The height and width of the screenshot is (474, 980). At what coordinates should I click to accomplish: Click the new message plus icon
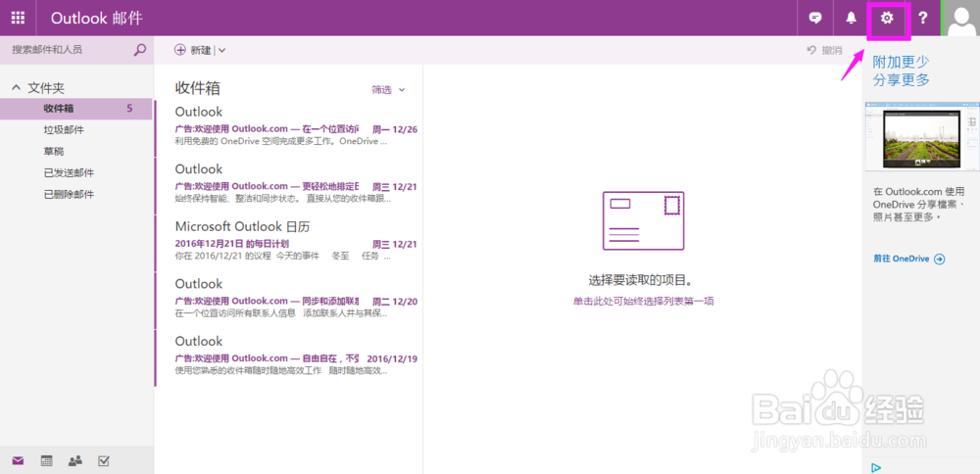tap(180, 50)
